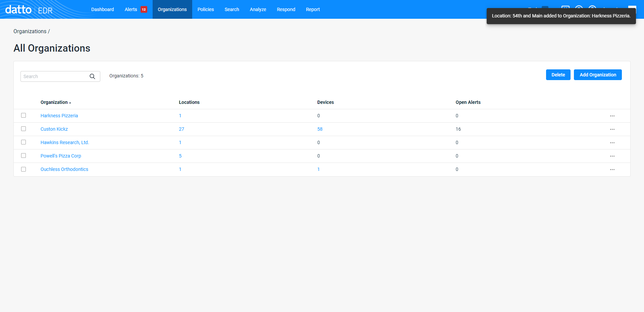
Task: Open the Policies menu
Action: click(x=206, y=9)
